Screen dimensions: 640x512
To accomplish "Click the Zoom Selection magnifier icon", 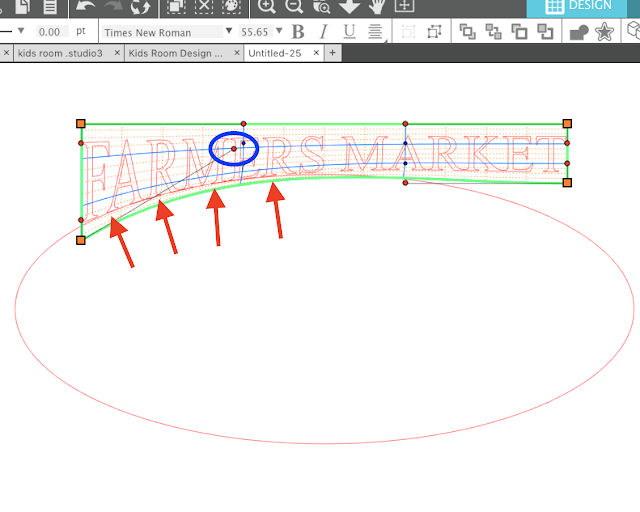I will [x=321, y=6].
